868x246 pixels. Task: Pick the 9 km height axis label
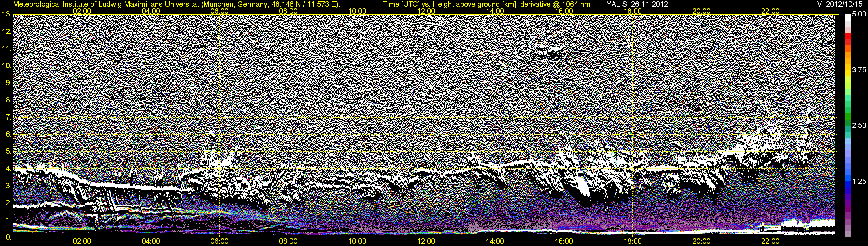pyautogui.click(x=8, y=83)
